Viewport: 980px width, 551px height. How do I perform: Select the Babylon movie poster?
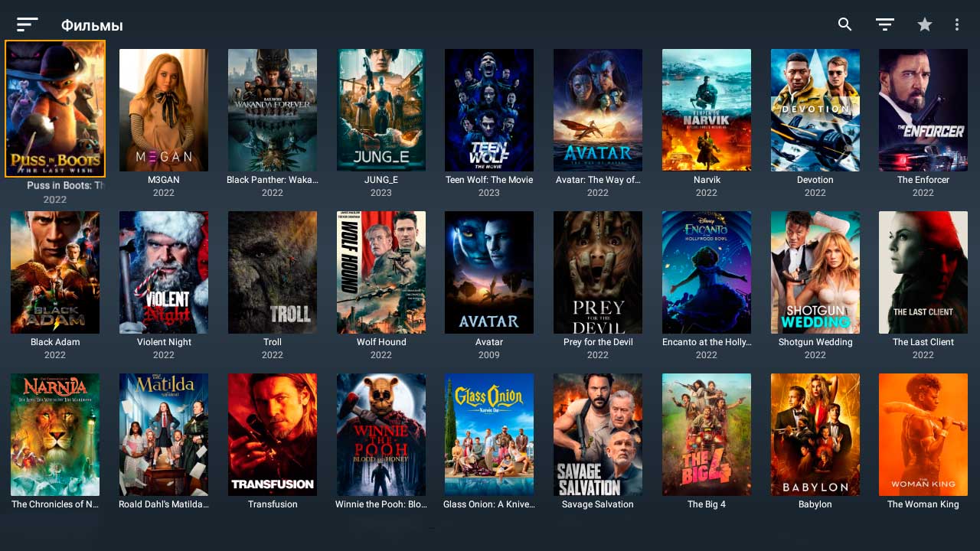click(x=815, y=435)
